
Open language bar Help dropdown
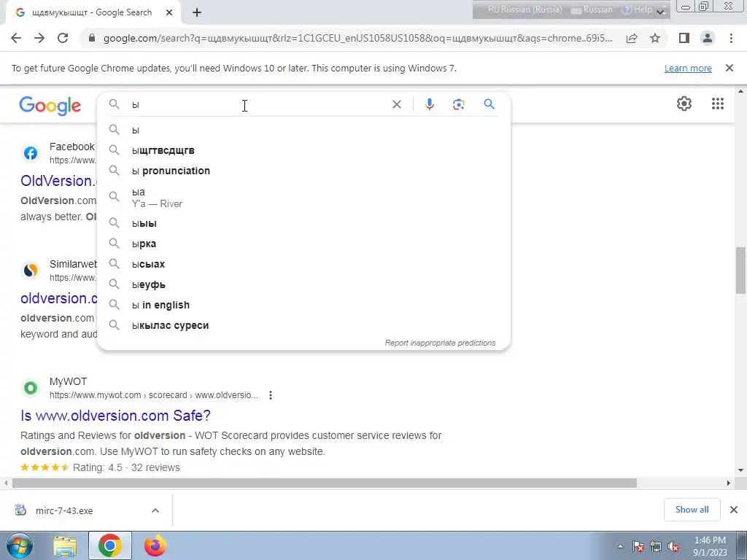638,9
